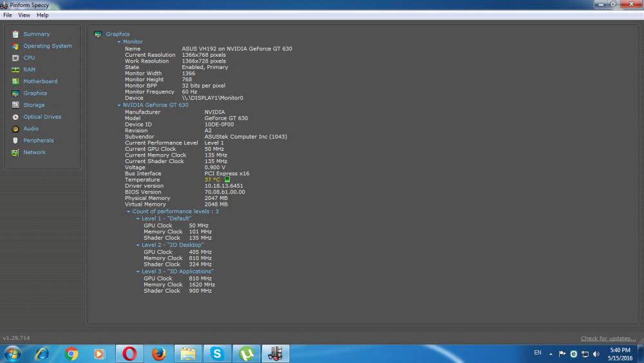
Task: Open the Help menu
Action: (43, 15)
